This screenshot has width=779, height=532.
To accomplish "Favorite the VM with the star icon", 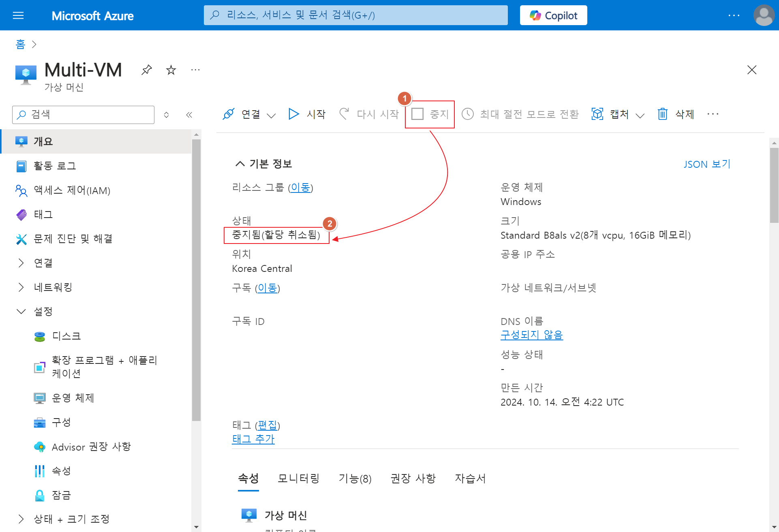I will (171, 70).
